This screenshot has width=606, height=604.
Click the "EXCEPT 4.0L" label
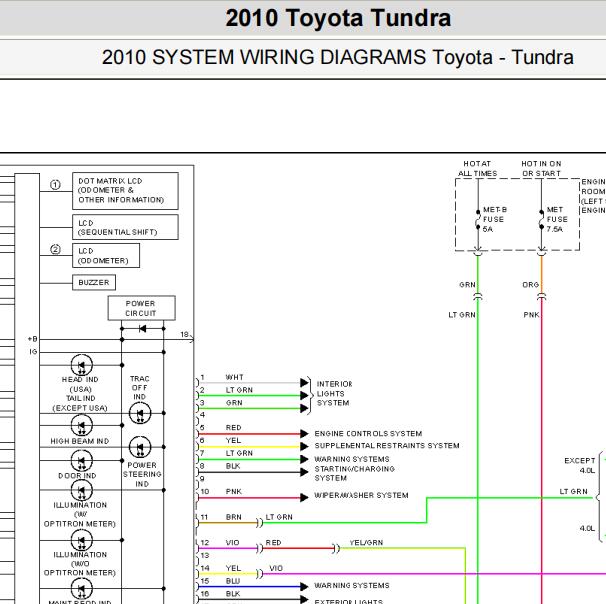click(x=580, y=465)
